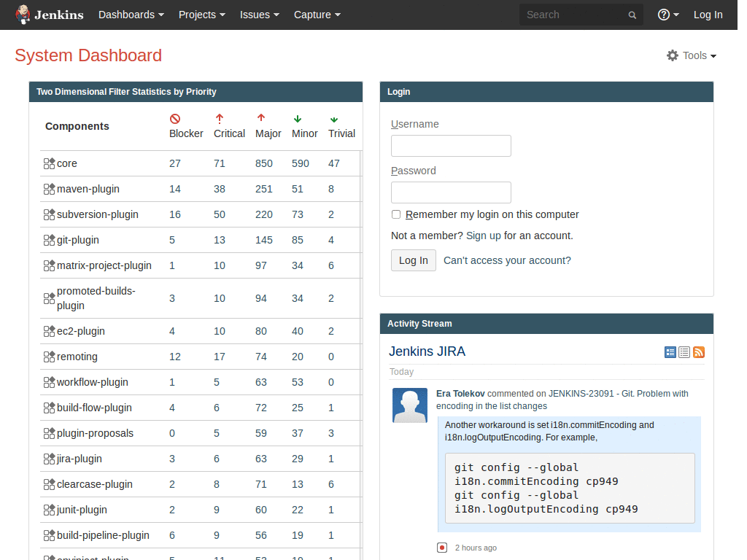
Task: Select the Critical priority arrow icon
Action: (x=219, y=117)
